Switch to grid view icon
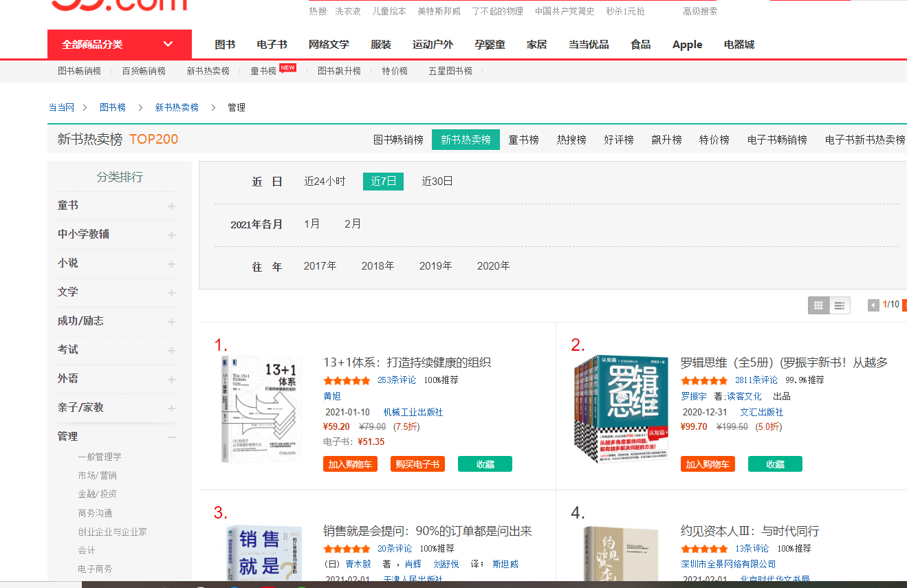 point(818,305)
